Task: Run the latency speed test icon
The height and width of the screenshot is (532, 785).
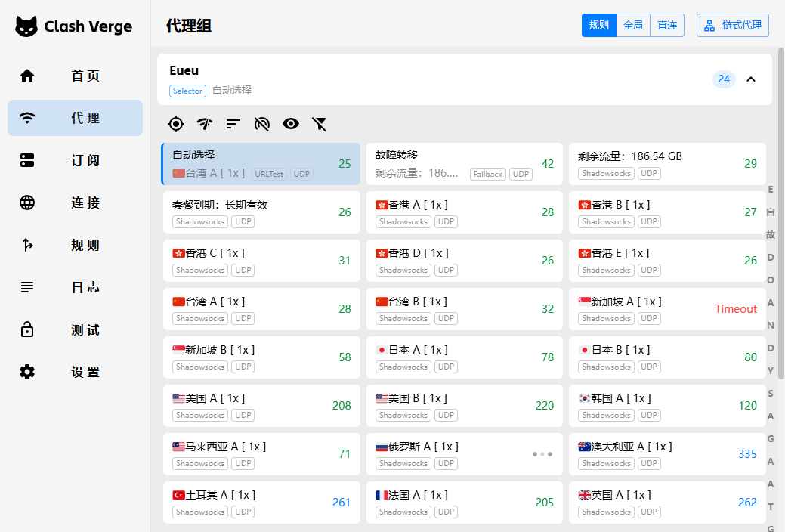Action: (x=205, y=124)
